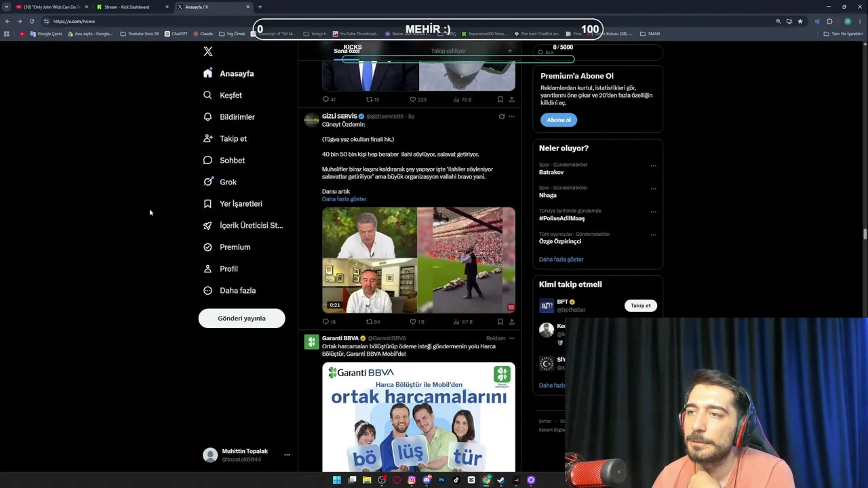Click the X logo in the sidebar

coord(208,52)
